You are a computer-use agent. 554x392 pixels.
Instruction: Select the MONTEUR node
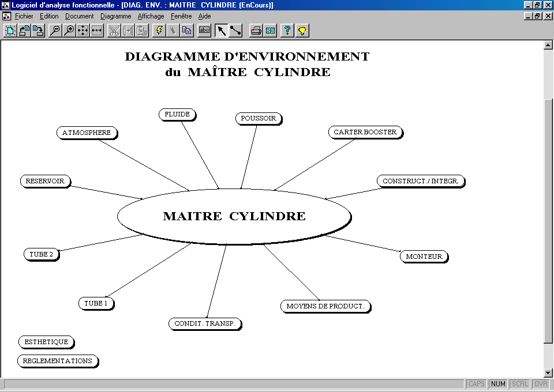[x=424, y=257]
